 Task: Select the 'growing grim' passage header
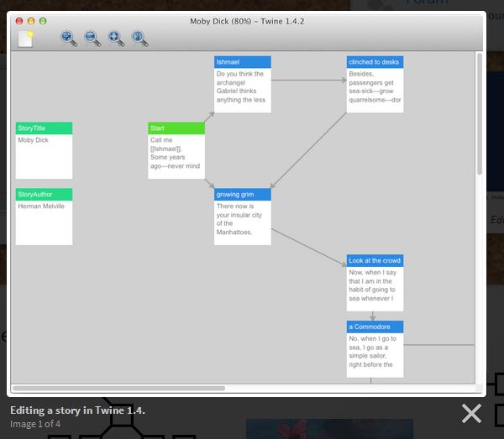[243, 194]
